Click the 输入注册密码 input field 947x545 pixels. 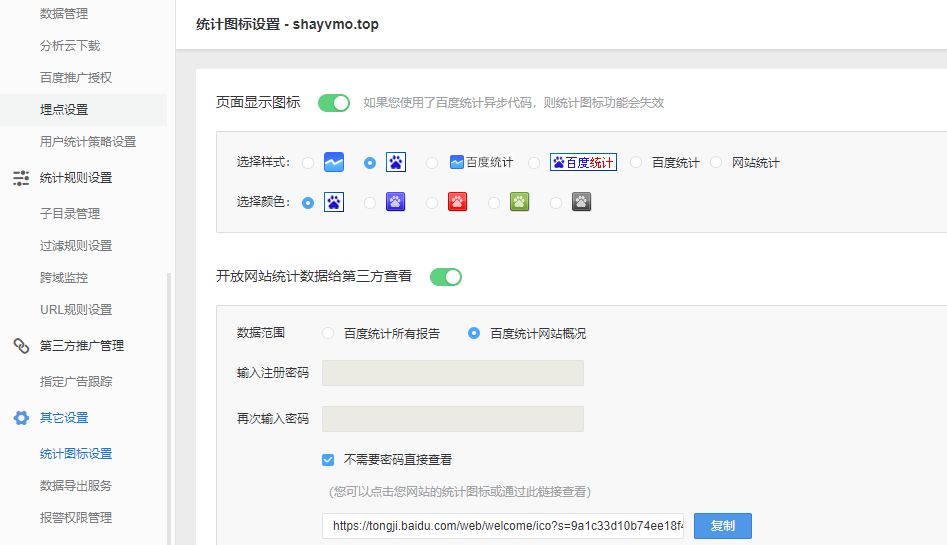pyautogui.click(x=452, y=373)
